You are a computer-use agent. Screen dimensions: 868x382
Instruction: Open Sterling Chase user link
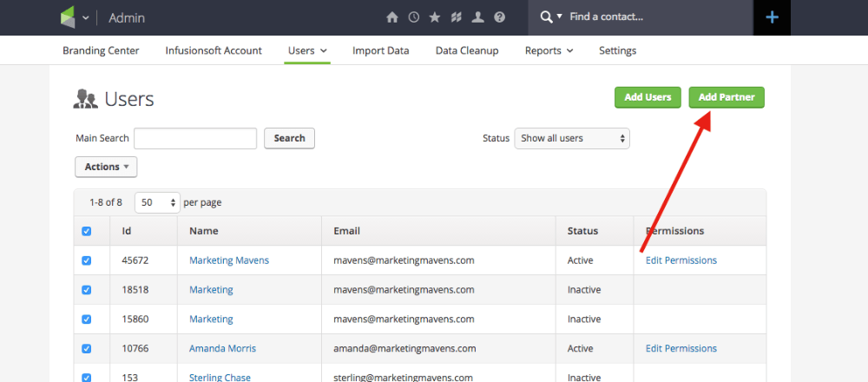point(220,378)
